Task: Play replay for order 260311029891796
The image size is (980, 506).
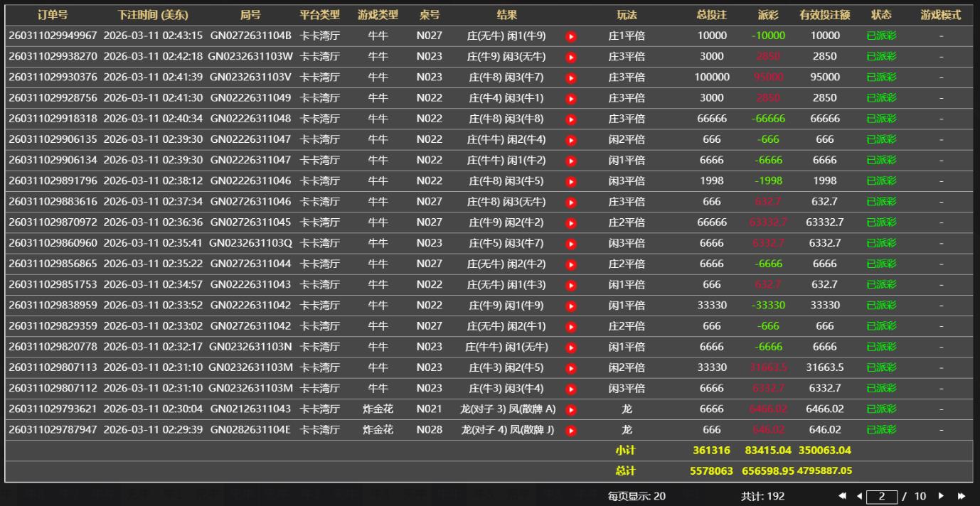Action: click(x=570, y=181)
